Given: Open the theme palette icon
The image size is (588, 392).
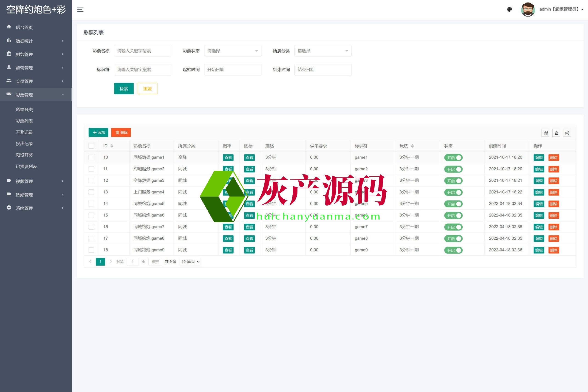Looking at the screenshot, I should click(509, 9).
